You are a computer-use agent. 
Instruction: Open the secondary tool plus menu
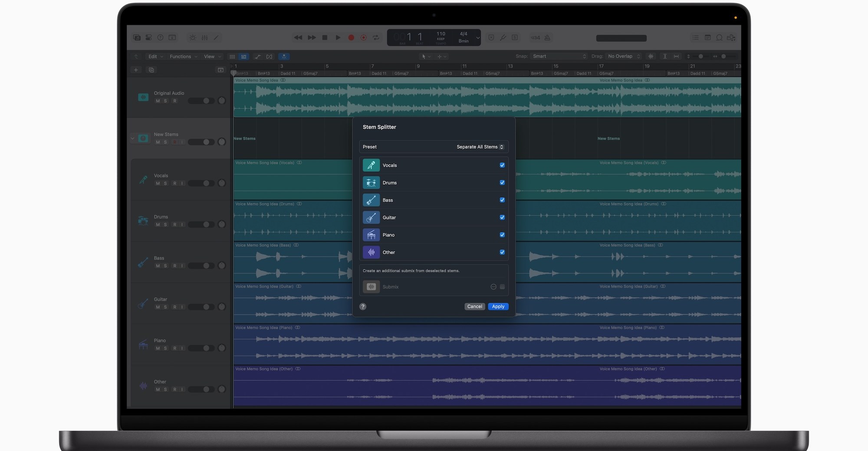click(x=442, y=57)
